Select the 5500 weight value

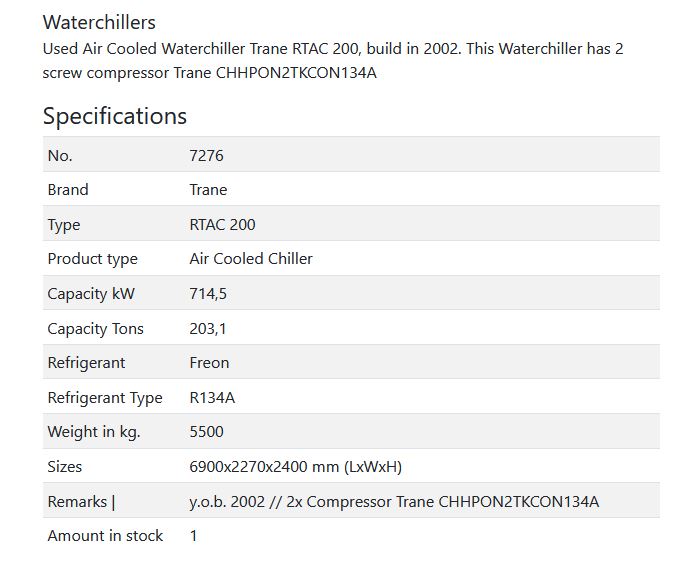(x=206, y=432)
